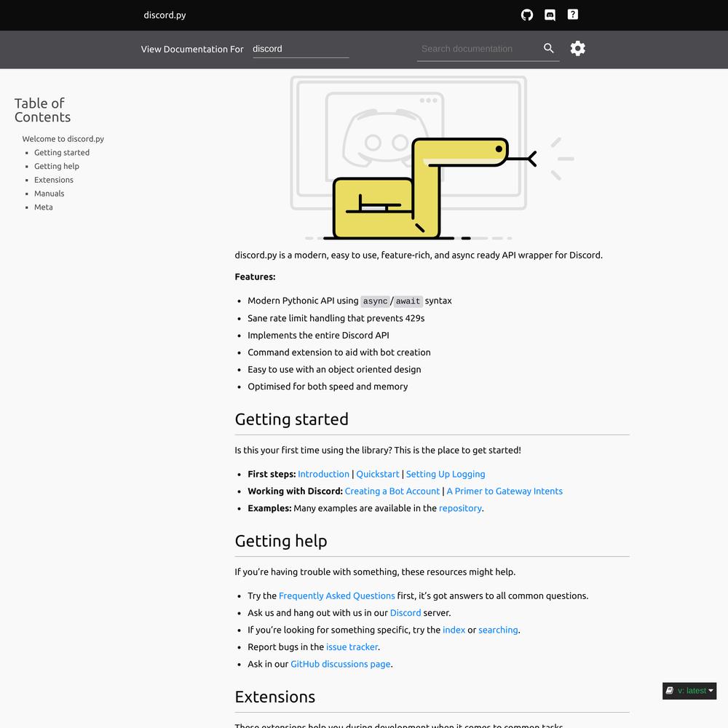Jump to 'Getting help' in table of contents
The height and width of the screenshot is (728, 728).
(57, 166)
